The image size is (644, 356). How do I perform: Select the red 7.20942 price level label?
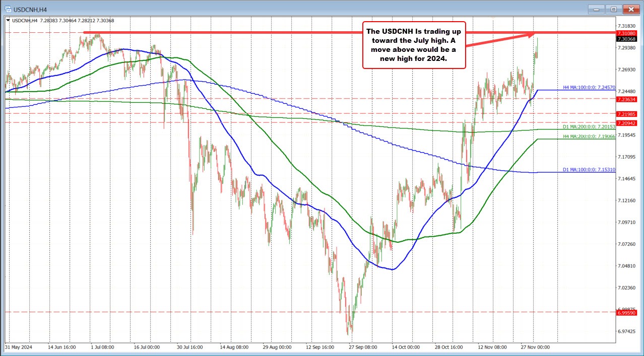[x=627, y=123]
